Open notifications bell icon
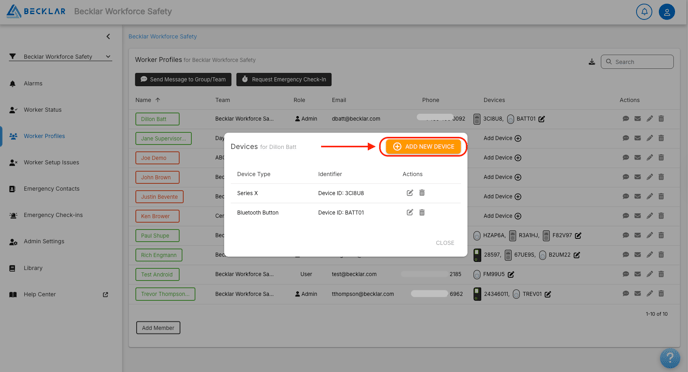688x372 pixels. tap(644, 12)
